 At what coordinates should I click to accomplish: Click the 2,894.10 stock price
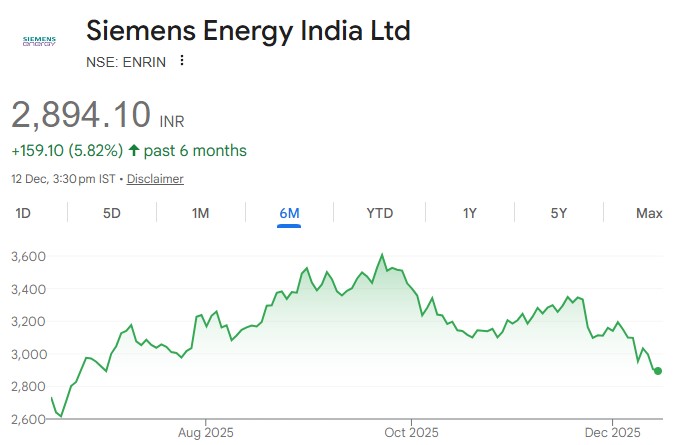point(81,114)
